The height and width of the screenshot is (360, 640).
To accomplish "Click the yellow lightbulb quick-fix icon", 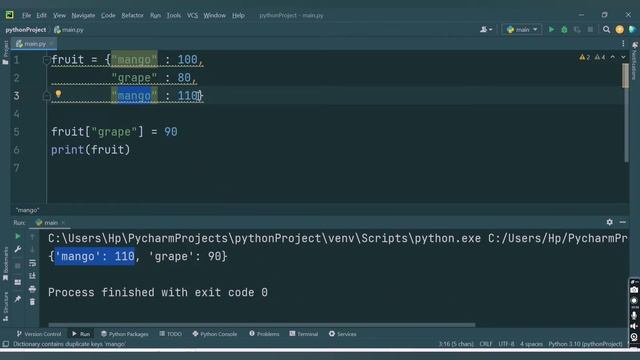I will 58,94.
